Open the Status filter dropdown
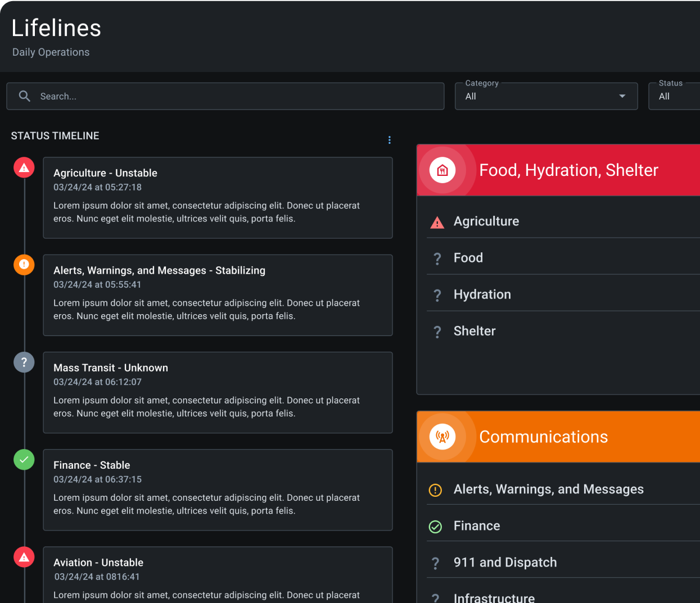This screenshot has width=700, height=603. [674, 96]
